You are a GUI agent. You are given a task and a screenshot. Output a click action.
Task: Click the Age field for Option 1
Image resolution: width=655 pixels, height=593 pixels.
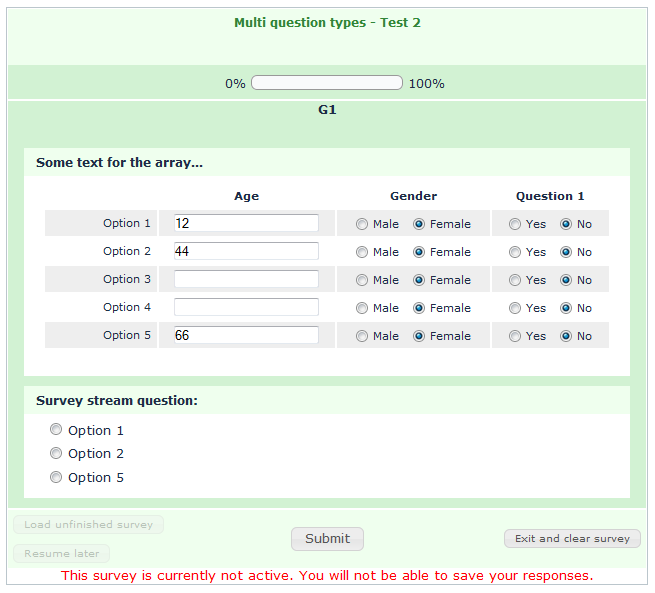(246, 223)
